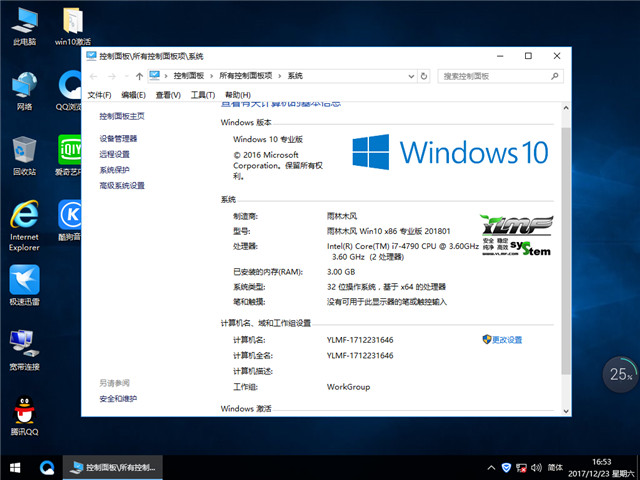Open the 帮助(H) menu
640x480 pixels.
(238, 95)
